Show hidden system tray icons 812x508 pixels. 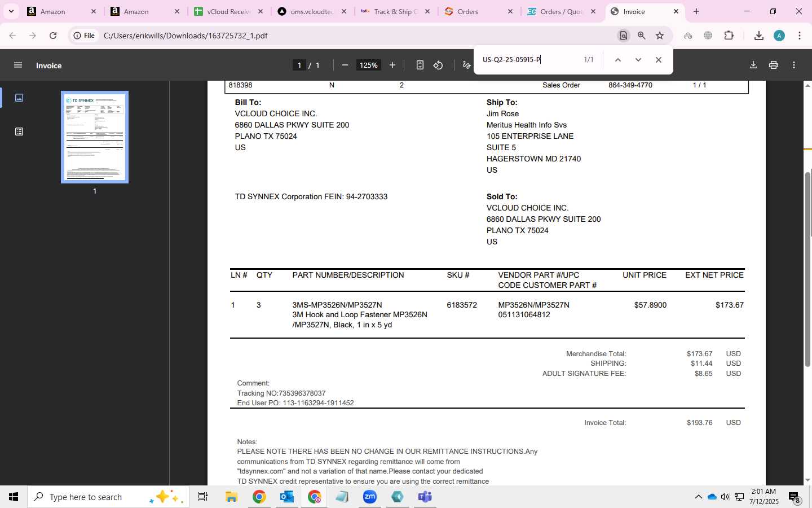coord(698,497)
